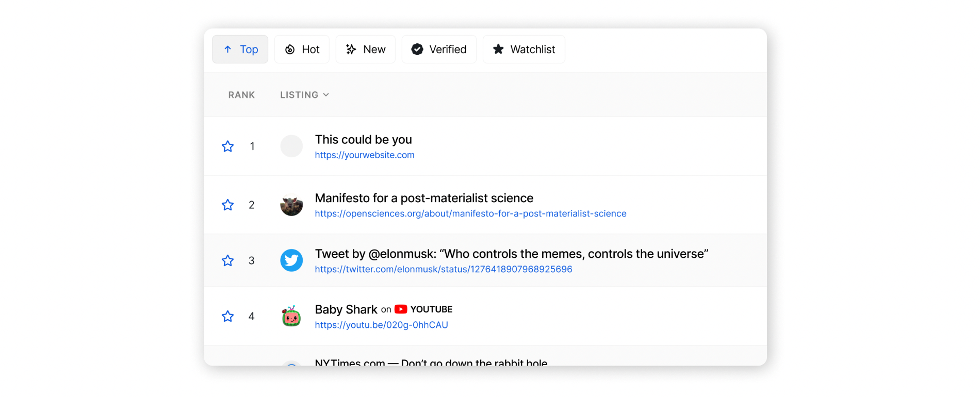
Task: Show Verified listings tab
Action: (x=439, y=49)
